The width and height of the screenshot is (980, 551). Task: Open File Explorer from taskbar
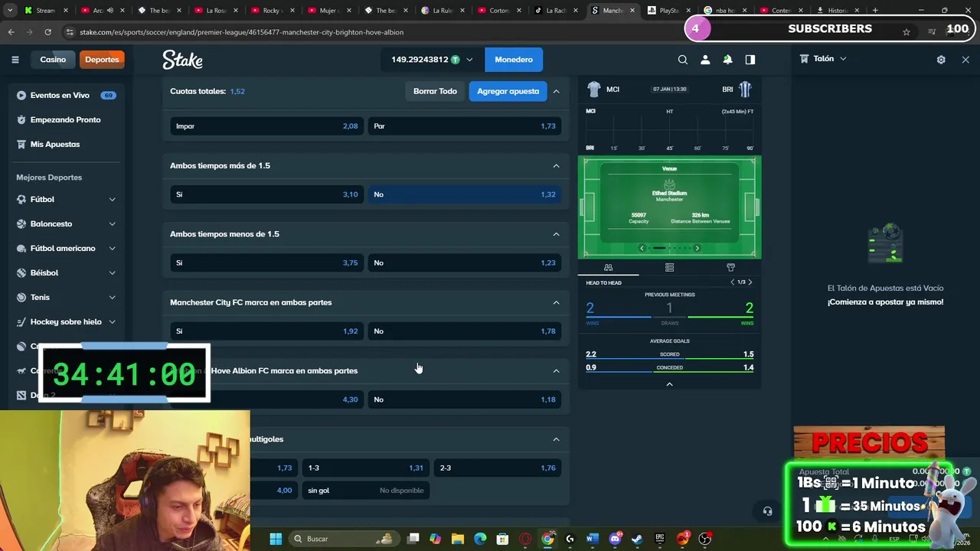[x=458, y=539]
